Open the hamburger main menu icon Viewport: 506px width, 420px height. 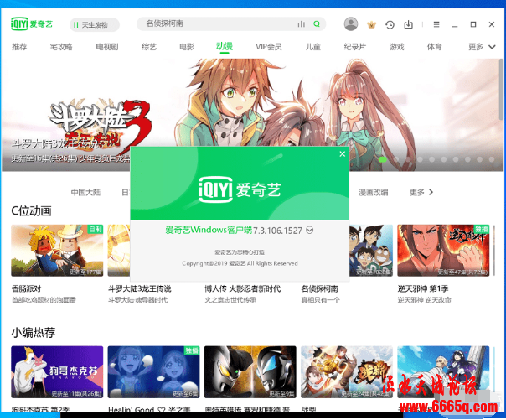pos(436,24)
